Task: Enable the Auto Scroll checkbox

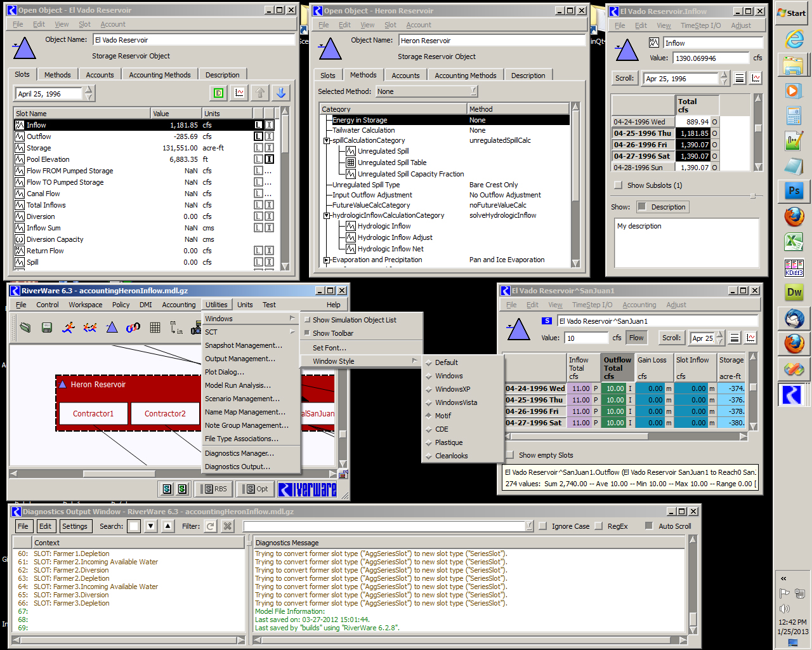Action: (649, 526)
